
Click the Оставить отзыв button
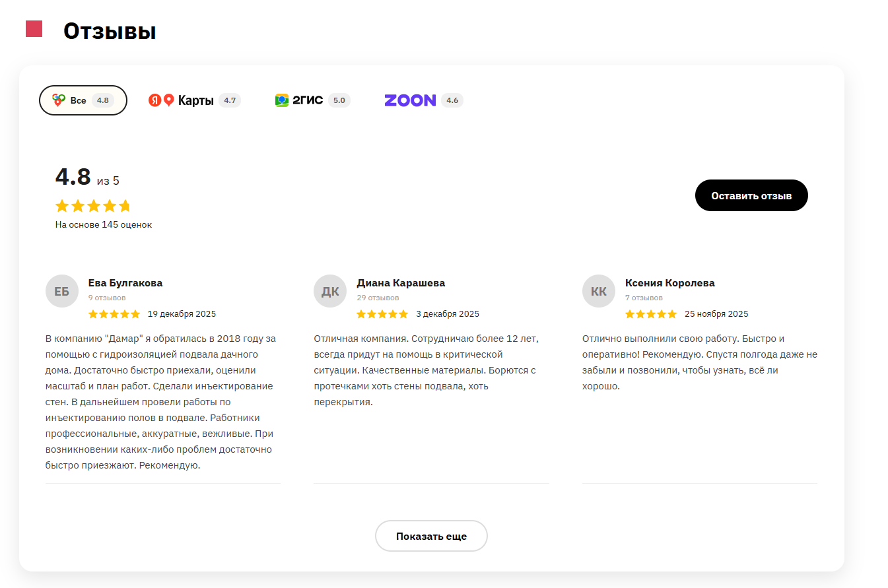pyautogui.click(x=751, y=195)
